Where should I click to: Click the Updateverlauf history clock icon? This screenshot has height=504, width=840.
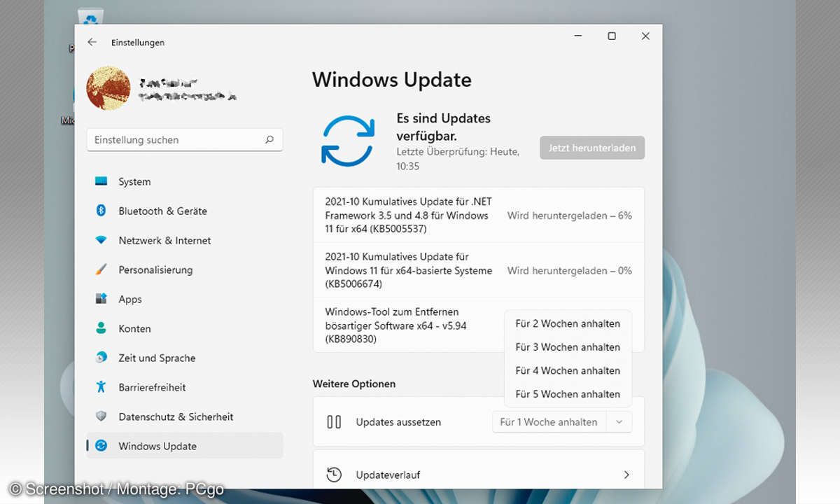tap(334, 475)
